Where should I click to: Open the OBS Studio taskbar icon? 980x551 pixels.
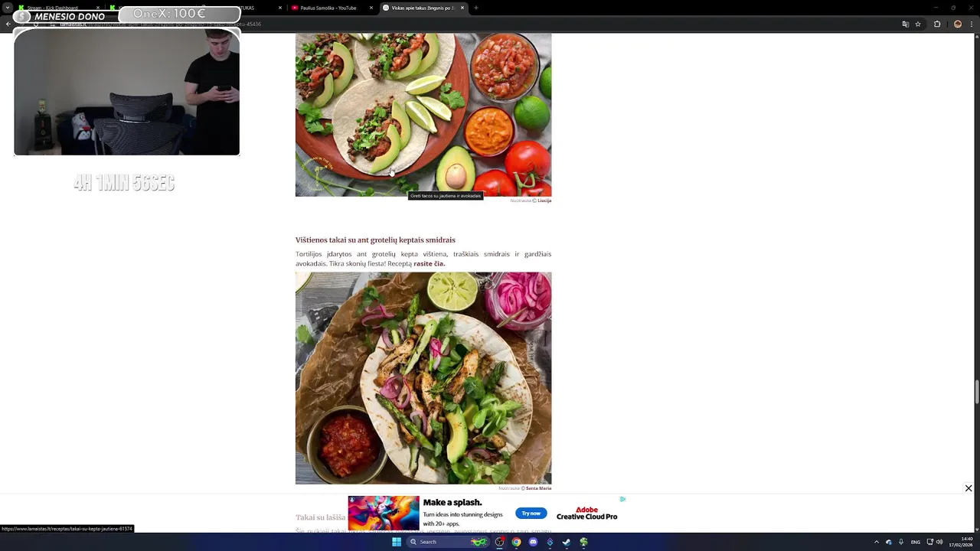pos(499,542)
